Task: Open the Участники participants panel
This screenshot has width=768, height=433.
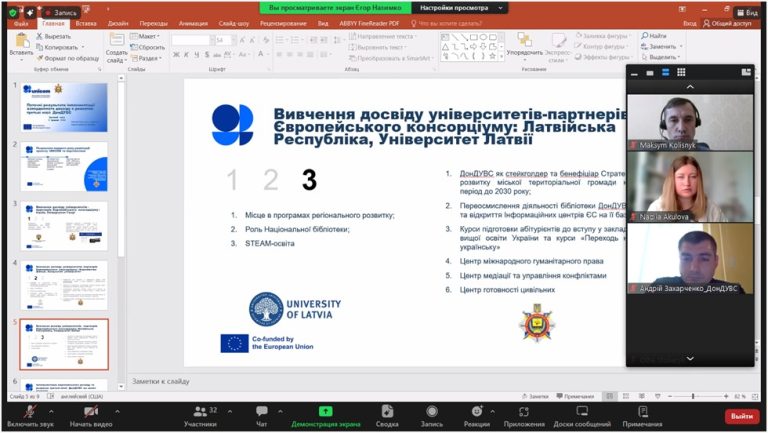Action: coord(201,416)
